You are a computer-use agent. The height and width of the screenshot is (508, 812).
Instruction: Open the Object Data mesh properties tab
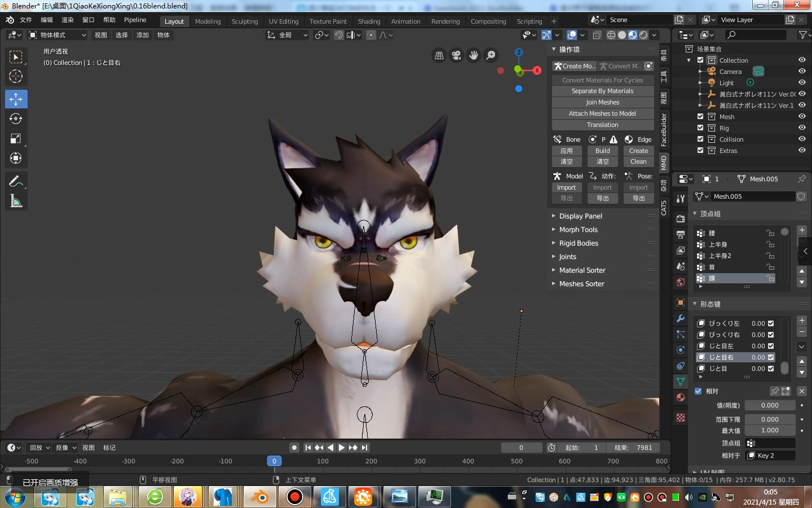[681, 382]
